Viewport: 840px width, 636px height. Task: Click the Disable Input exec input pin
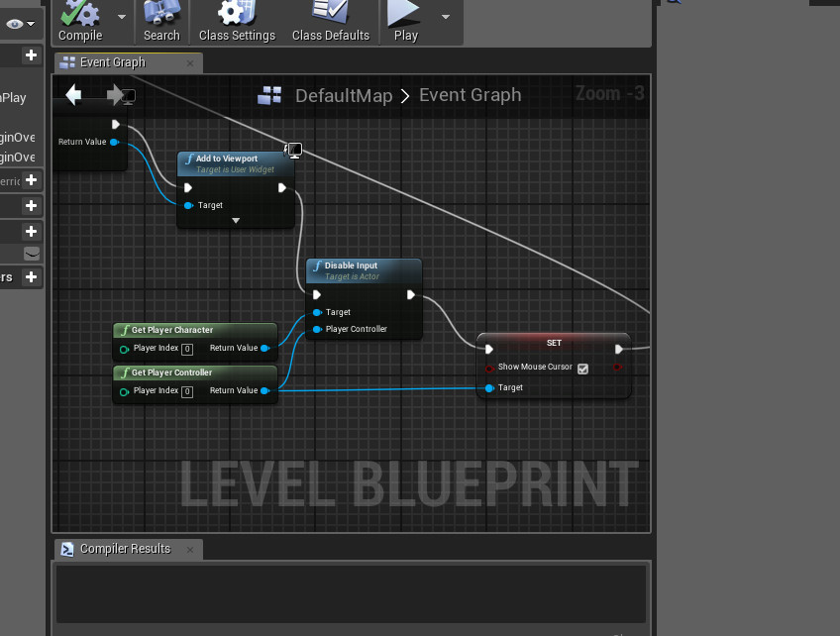pos(317,294)
